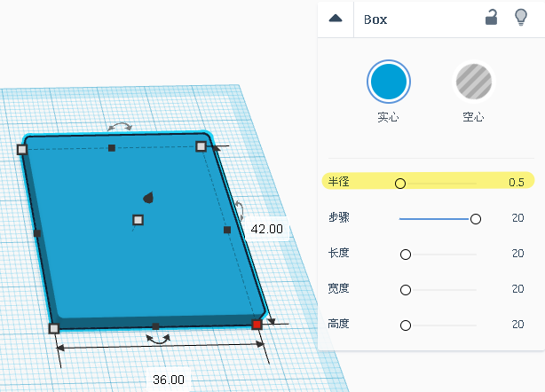Click the 半径 radius slider handle

pyautogui.click(x=400, y=184)
